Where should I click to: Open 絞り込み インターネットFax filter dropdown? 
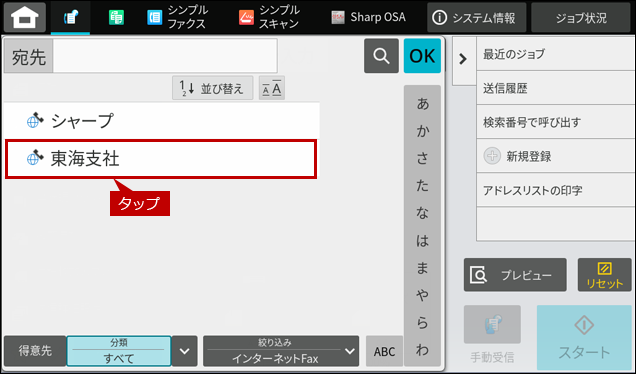pos(281,351)
